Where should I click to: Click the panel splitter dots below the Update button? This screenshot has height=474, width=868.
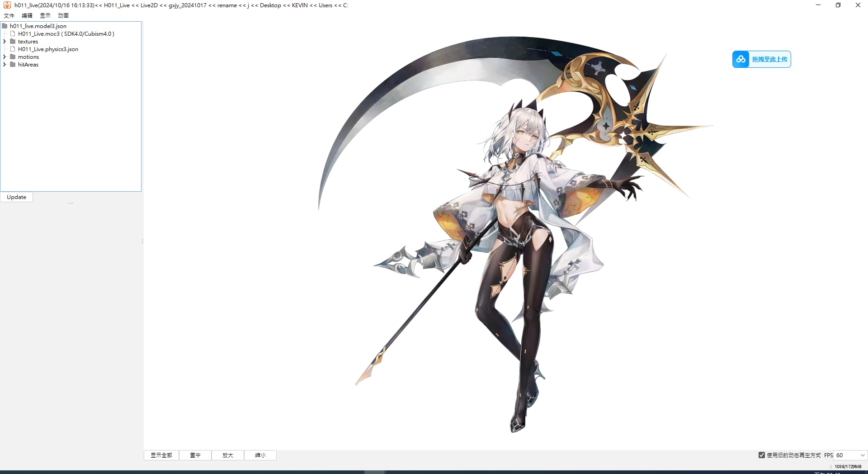71,204
